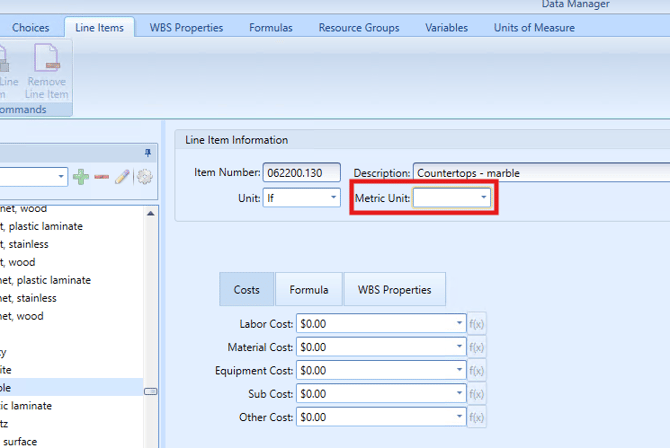Screen dimensions: 670x448
Task: Open the f(x) formula for Labor Cost
Action: tap(477, 323)
